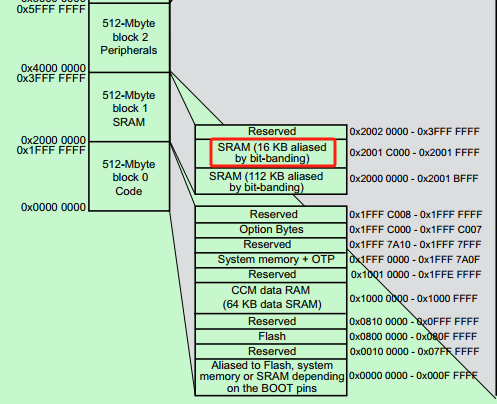Click the 0x4000 0000 address label

point(53,68)
